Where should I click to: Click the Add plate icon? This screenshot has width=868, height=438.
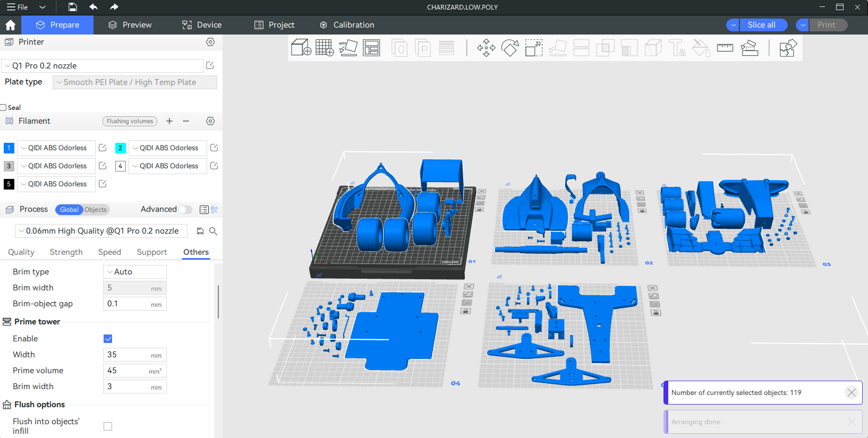[x=325, y=48]
